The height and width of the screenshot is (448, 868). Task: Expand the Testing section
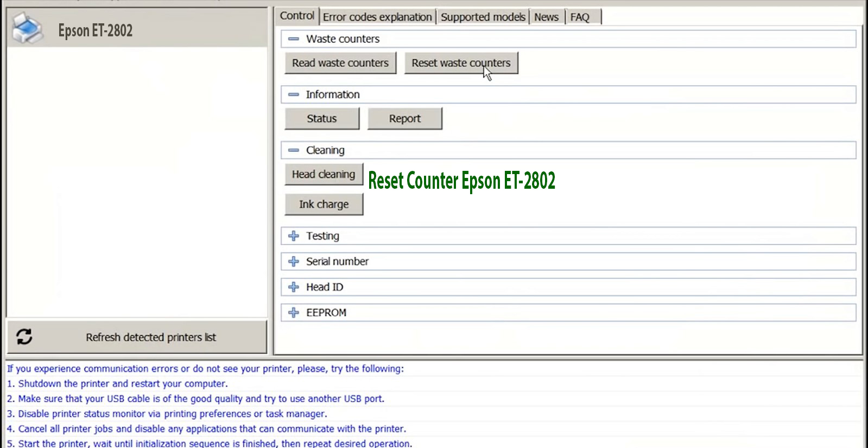pos(294,236)
